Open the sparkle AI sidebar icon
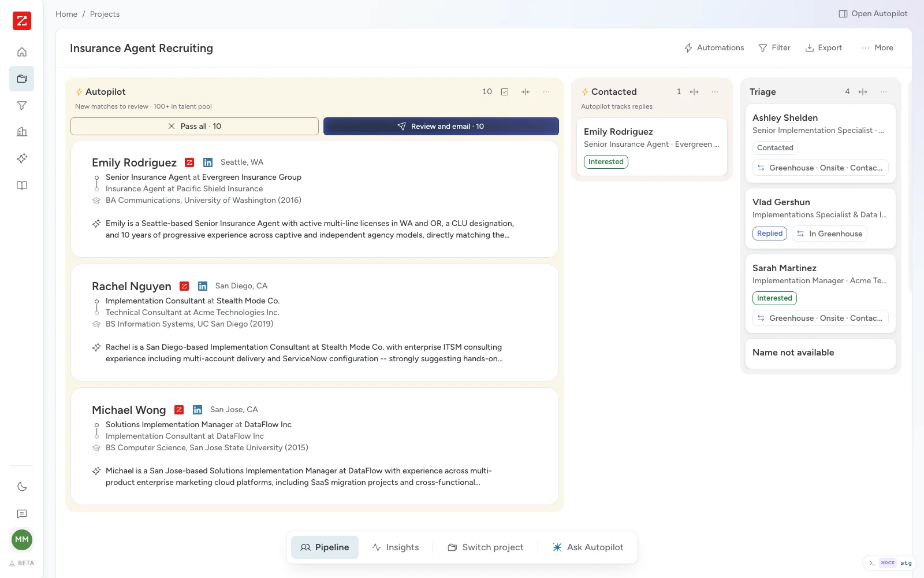This screenshot has width=924, height=578. pyautogui.click(x=22, y=158)
